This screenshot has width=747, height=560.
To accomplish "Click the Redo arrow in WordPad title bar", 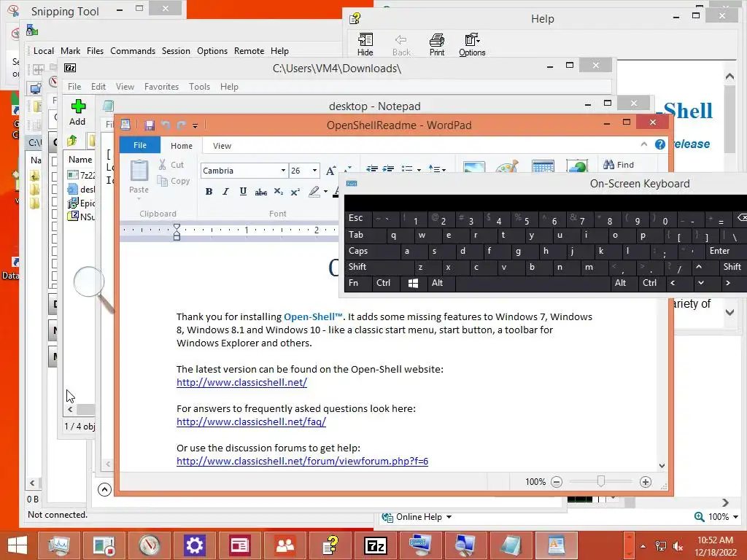I will coord(181,125).
